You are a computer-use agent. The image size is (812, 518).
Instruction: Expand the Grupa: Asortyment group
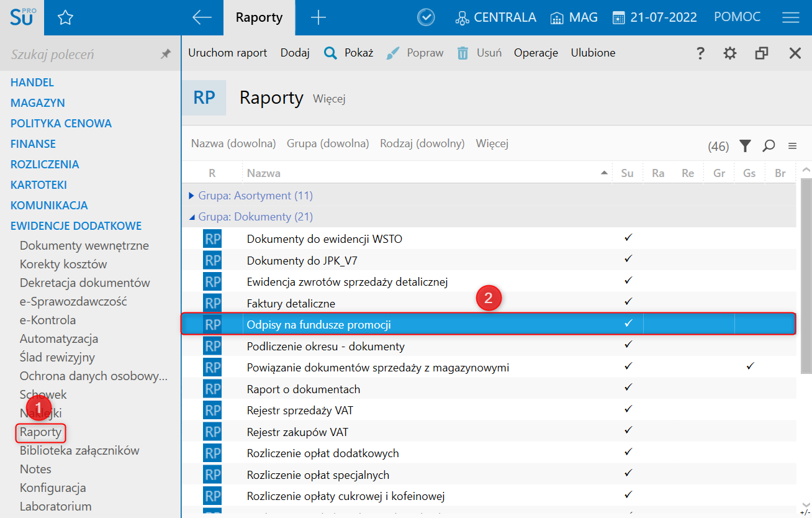tap(192, 196)
